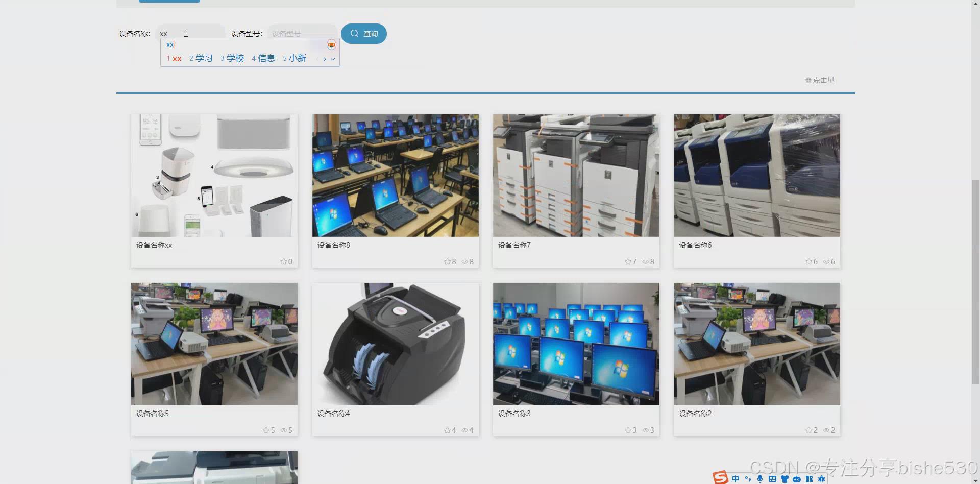Click the star icon on 设备名称4 card
The width and height of the screenshot is (980, 484).
[x=447, y=430]
